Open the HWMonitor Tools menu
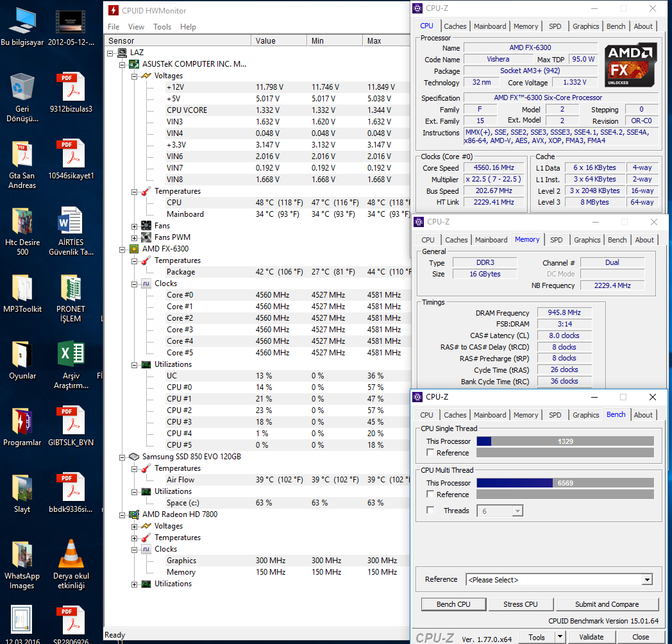 point(162,26)
